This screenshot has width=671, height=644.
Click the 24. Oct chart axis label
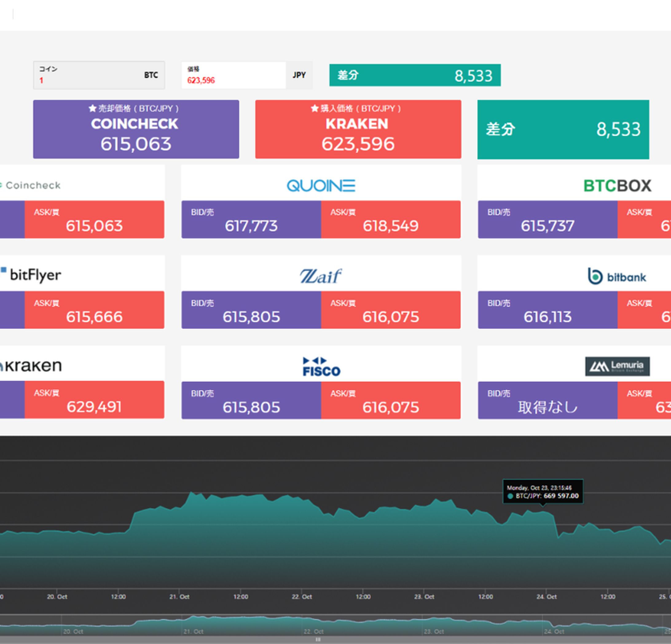tap(546, 597)
